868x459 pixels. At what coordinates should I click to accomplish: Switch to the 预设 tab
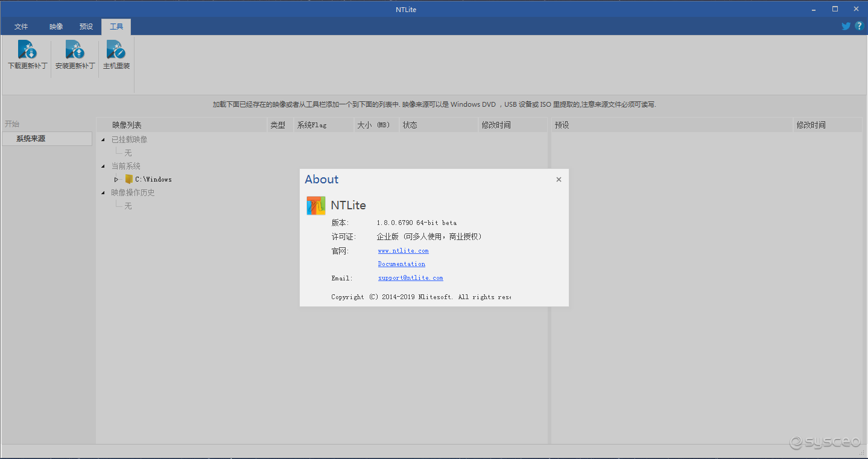tap(86, 27)
